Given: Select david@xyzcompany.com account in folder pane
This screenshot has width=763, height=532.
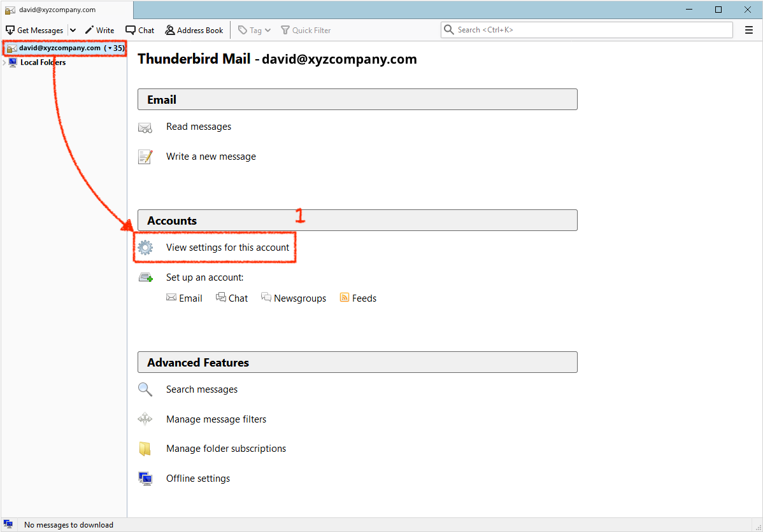Looking at the screenshot, I should [x=59, y=48].
